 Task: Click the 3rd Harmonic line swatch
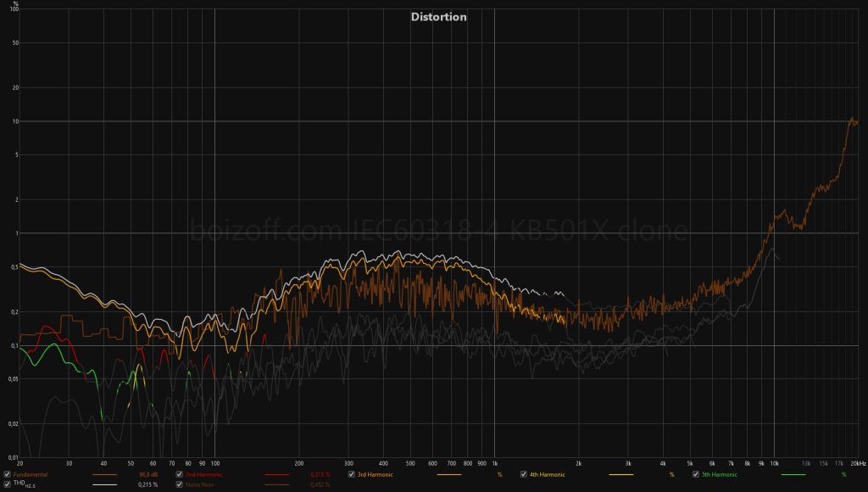[449, 475]
